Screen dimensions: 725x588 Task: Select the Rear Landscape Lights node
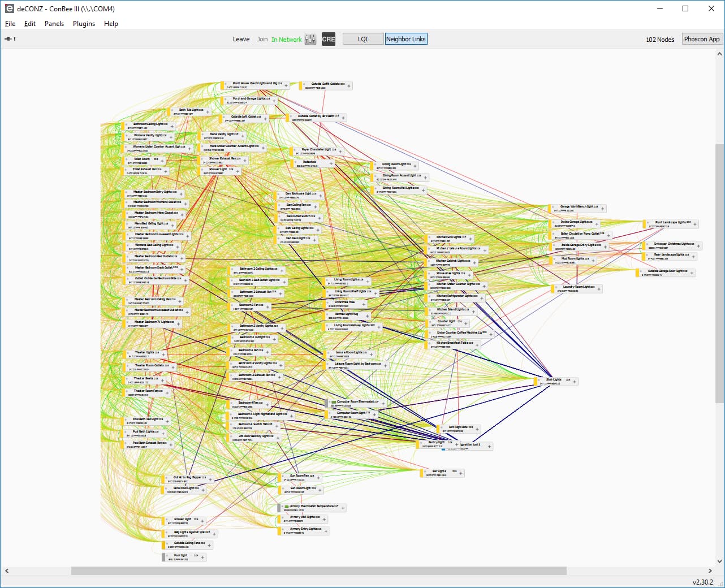coord(670,257)
